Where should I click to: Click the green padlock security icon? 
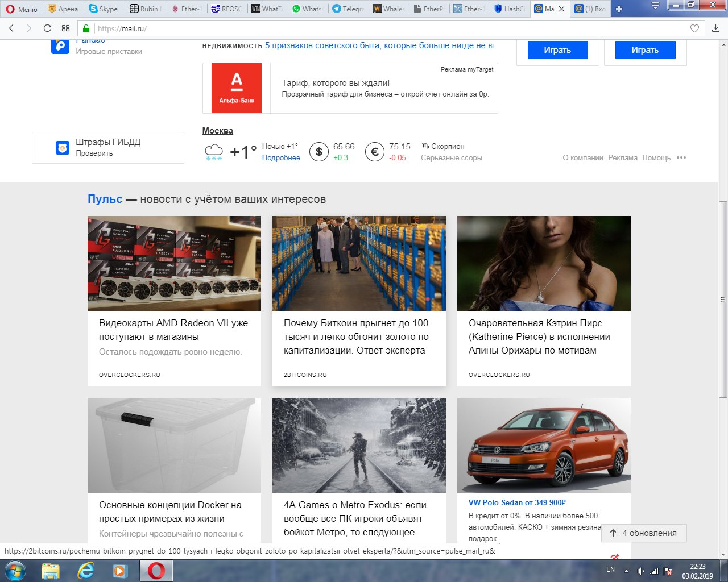86,28
